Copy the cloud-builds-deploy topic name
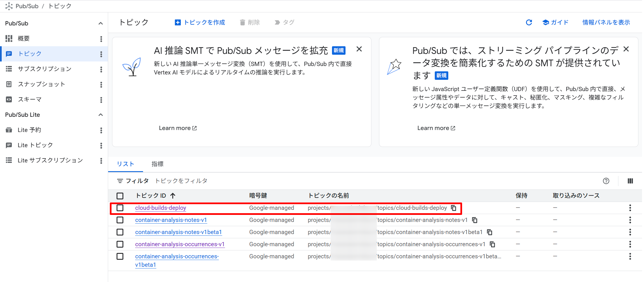Screen dimensions: 644x282 454,208
